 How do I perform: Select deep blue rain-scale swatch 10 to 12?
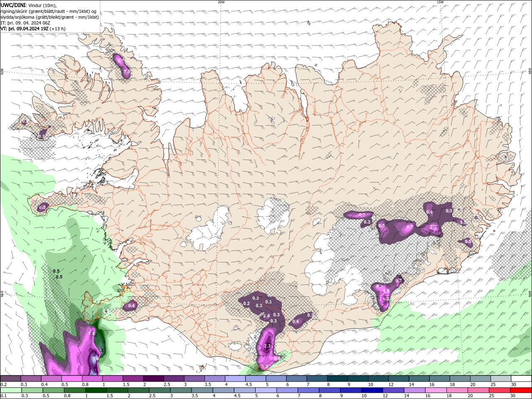[x=372, y=390]
